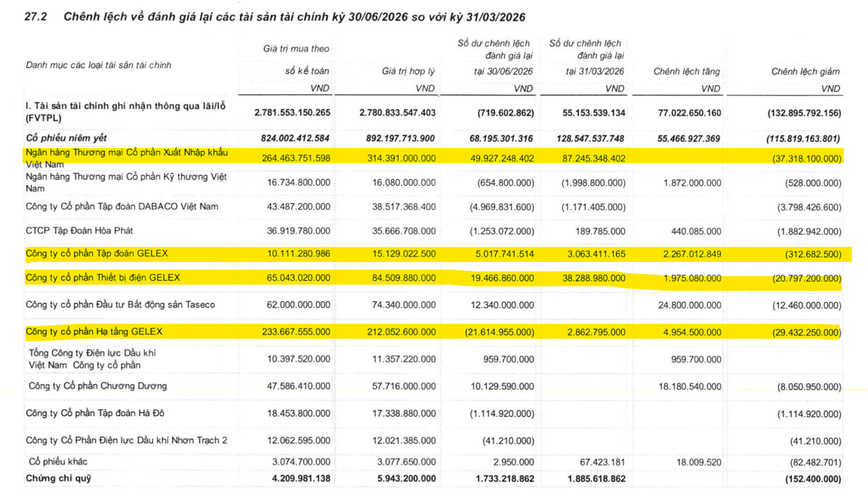Click the value 128.547.537.748
The width and height of the screenshot is (868, 496).
click(591, 138)
